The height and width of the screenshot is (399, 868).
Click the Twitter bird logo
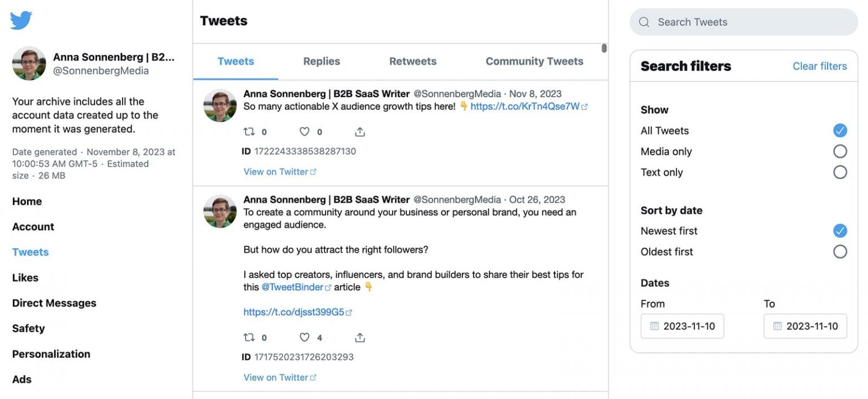[x=20, y=19]
